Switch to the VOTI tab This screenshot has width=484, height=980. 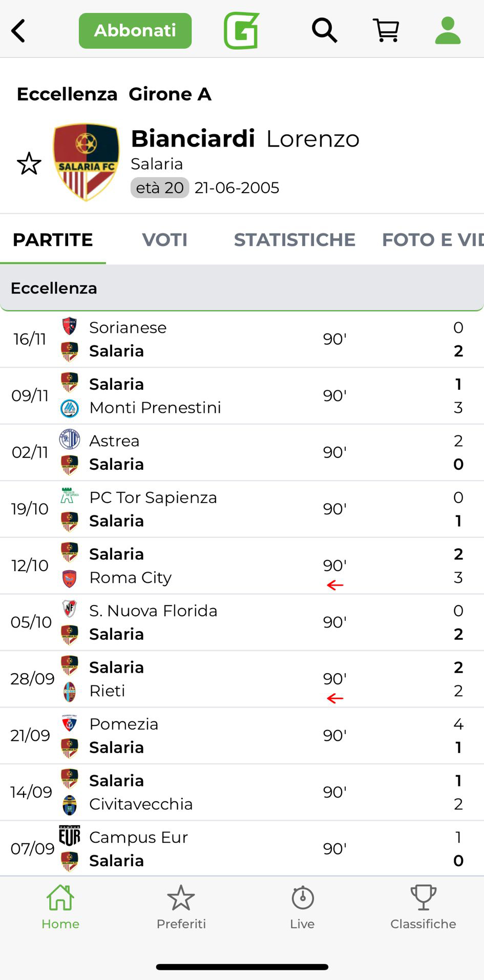click(164, 240)
